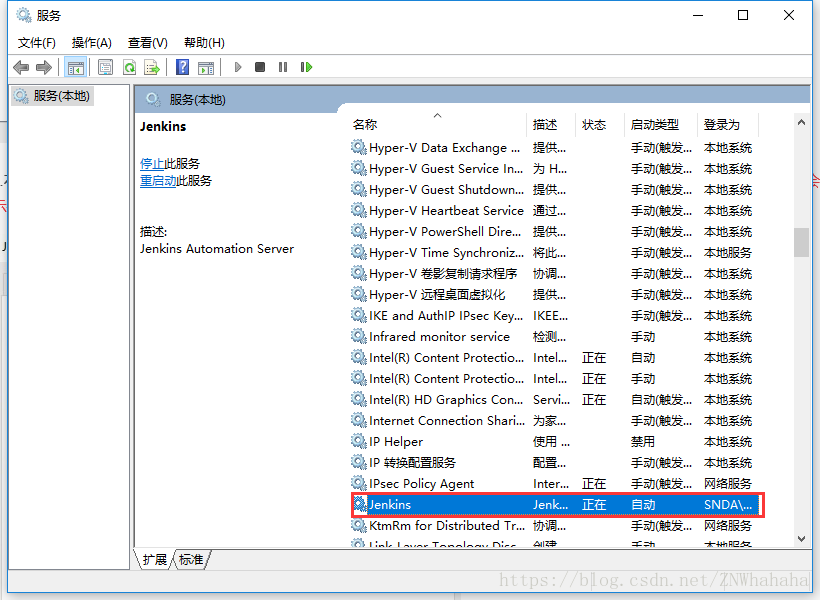Select 服务(本地) node in left tree
Viewport: 820px width, 600px height.
pos(52,96)
